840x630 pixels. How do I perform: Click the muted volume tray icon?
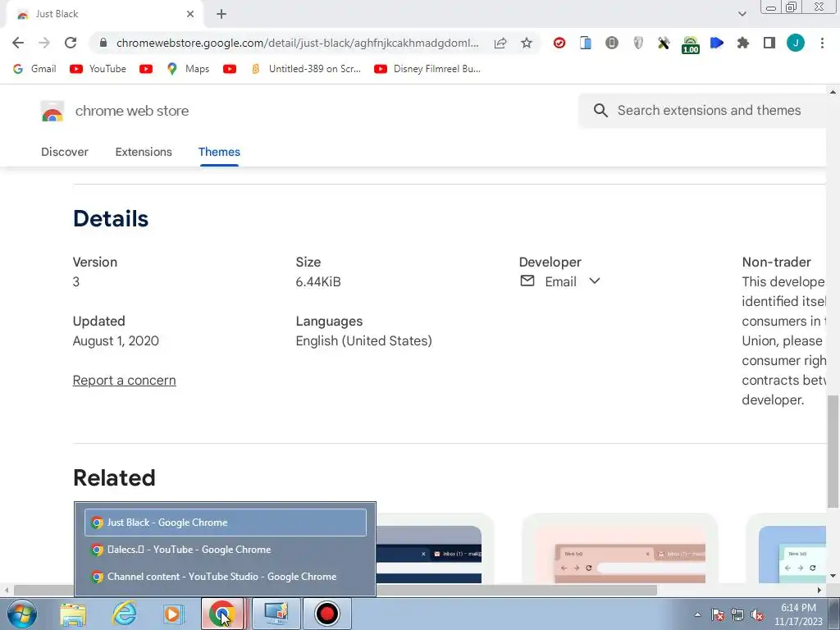coord(757,615)
